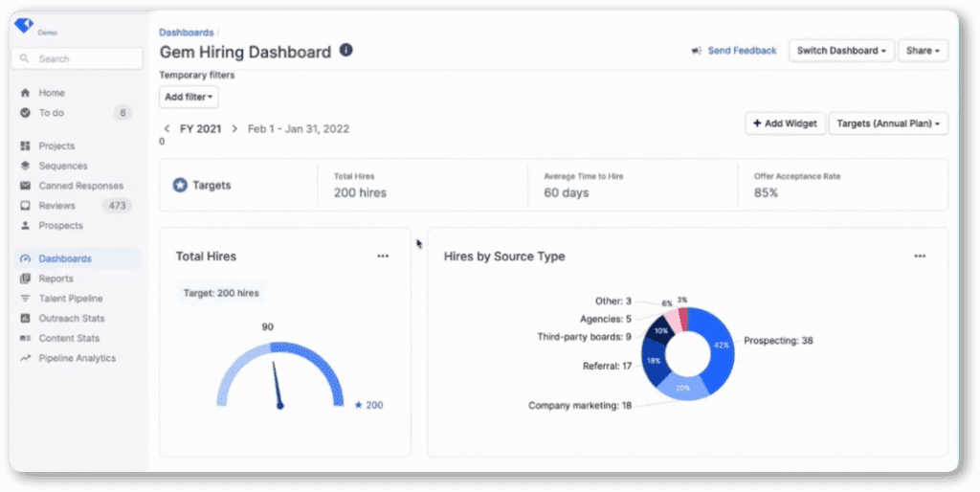Viewport: 980px width, 492px height.
Task: Expand the Targets (Annual Plan) dropdown
Action: point(887,123)
